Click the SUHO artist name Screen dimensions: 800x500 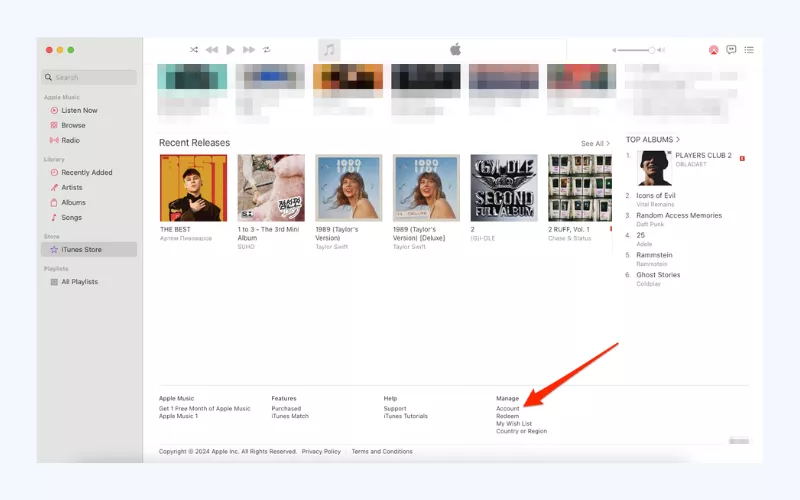[x=246, y=247]
